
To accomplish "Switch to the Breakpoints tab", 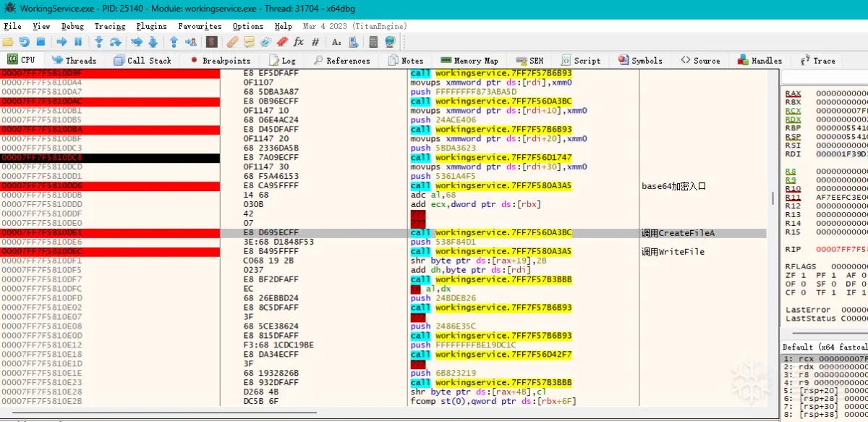I will point(219,61).
